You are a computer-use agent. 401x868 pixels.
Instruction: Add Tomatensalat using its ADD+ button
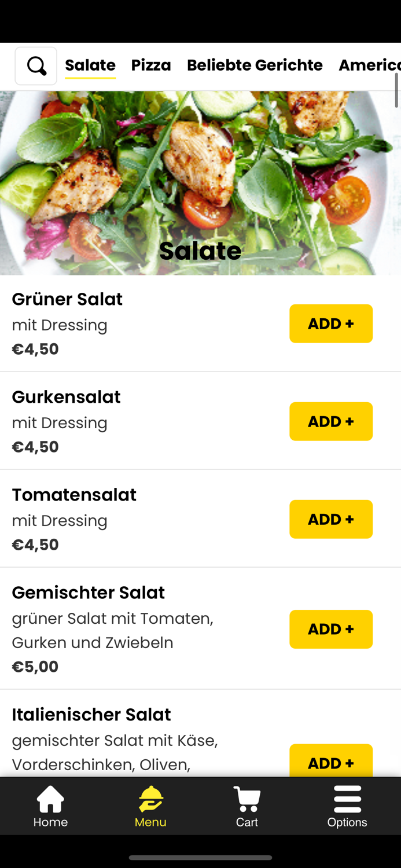point(331,519)
